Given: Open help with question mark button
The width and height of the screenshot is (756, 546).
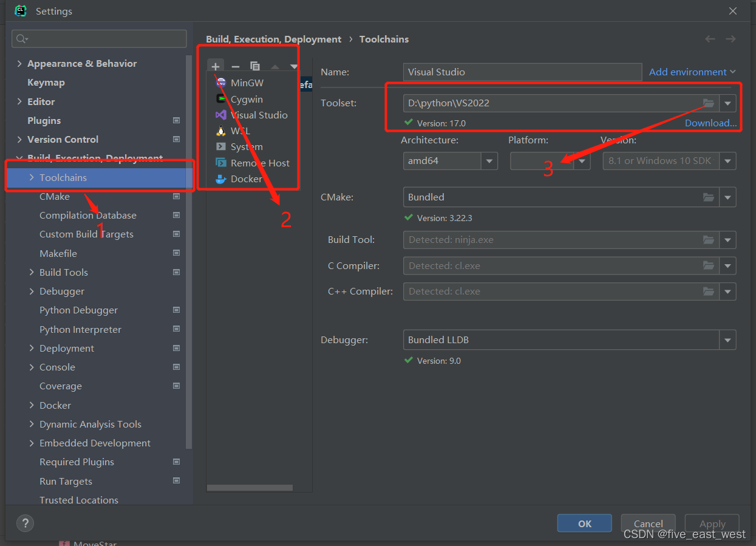Looking at the screenshot, I should click(x=25, y=523).
